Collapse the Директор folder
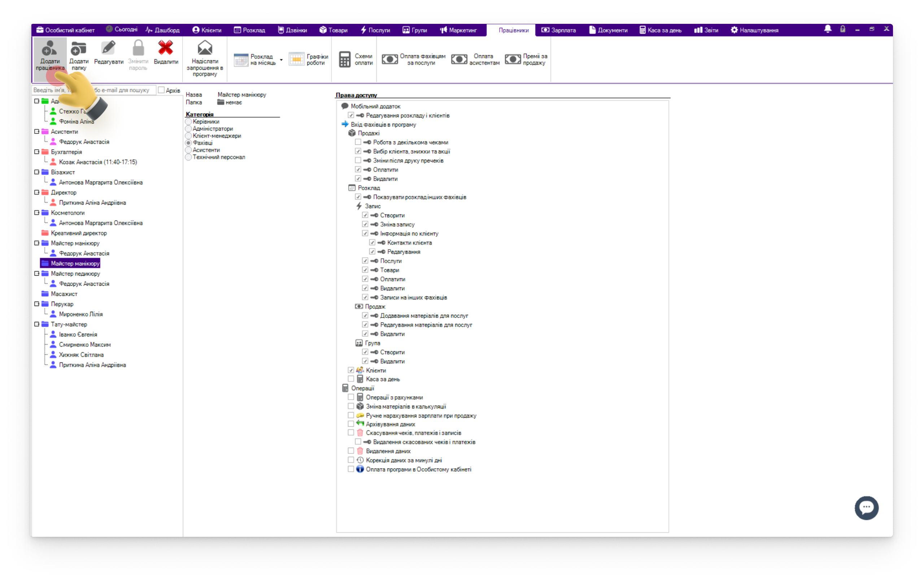Viewport: 924px width, 578px height. pyautogui.click(x=37, y=192)
